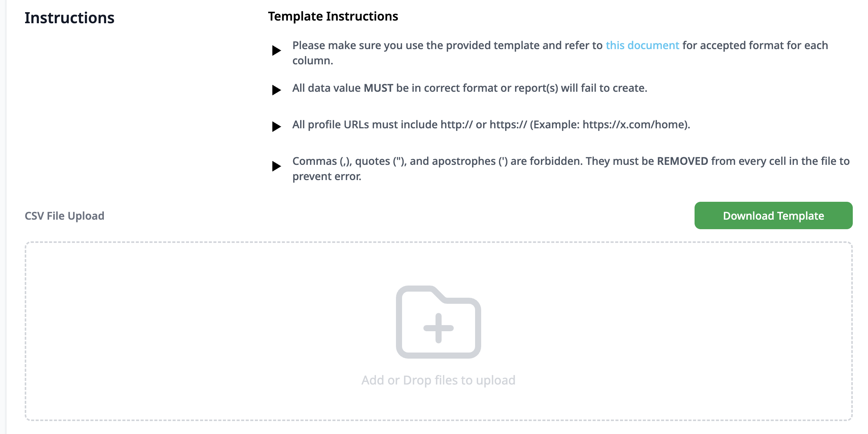Click the arrow icon beside the data format rule
This screenshot has height=434, width=868.
276,90
